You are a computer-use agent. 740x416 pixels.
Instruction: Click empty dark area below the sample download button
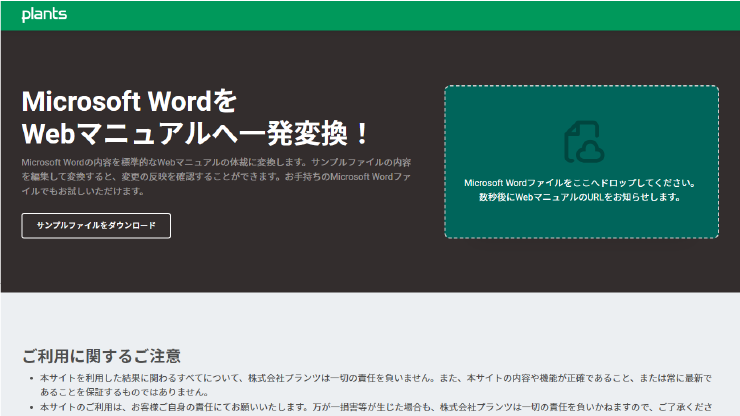(200, 265)
